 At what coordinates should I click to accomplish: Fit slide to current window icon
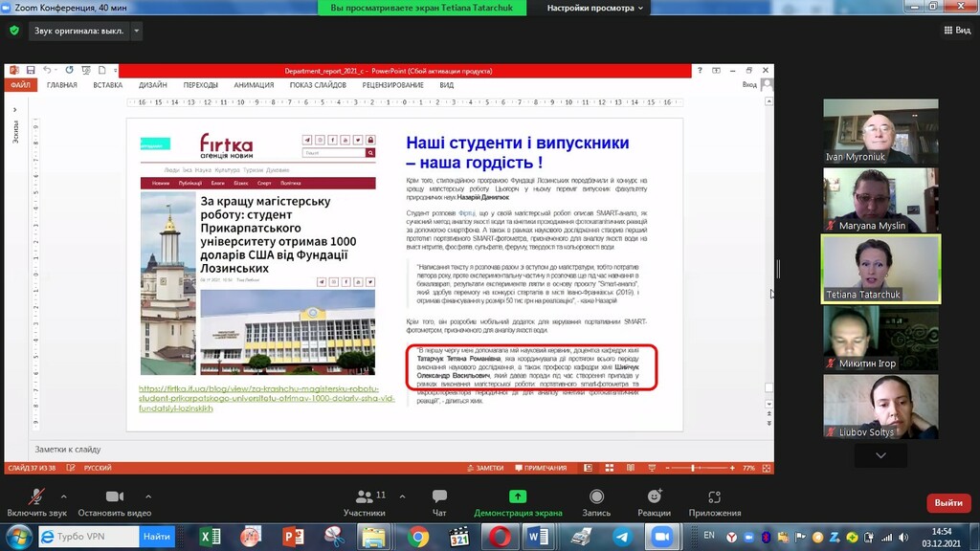767,468
